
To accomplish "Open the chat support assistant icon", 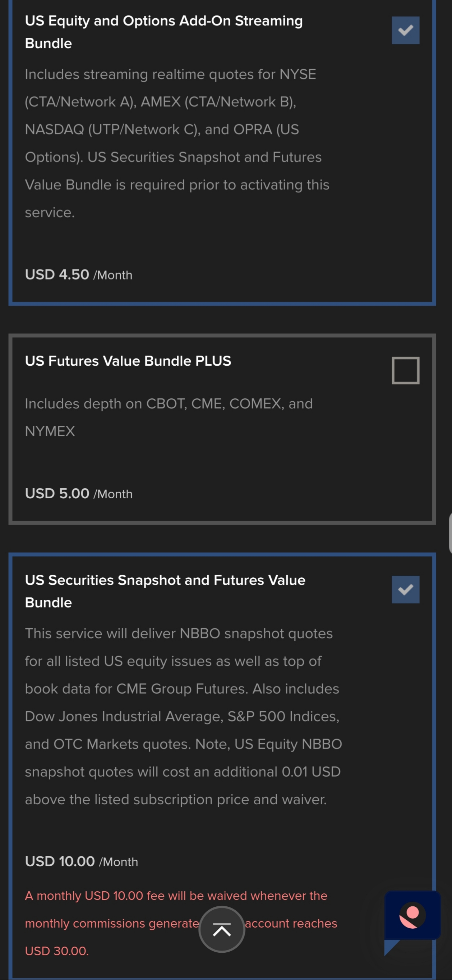I will point(412,915).
